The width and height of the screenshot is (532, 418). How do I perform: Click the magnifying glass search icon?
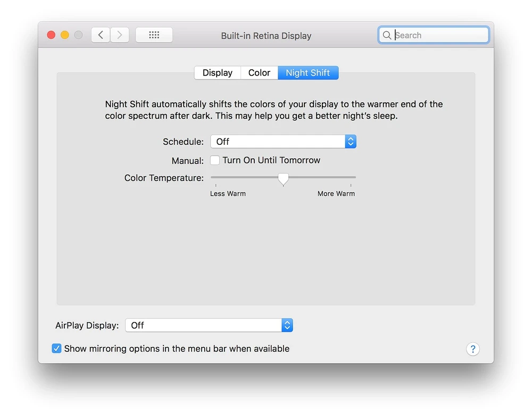click(387, 35)
